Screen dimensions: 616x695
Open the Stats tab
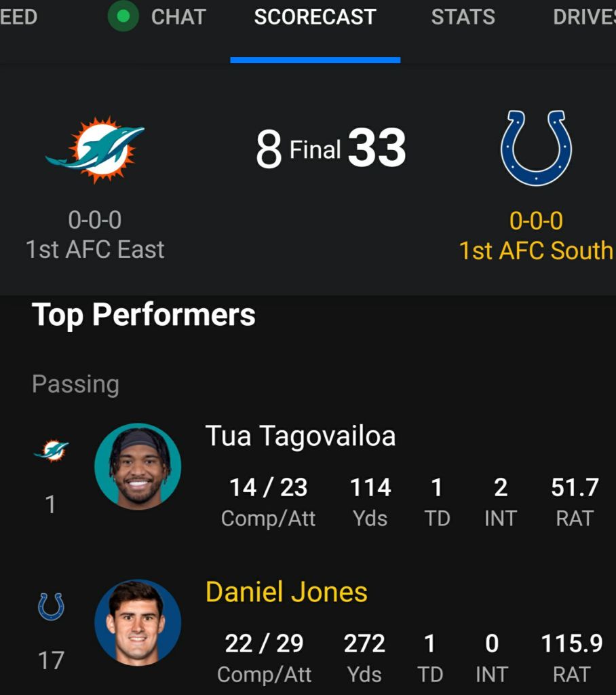[x=463, y=17]
